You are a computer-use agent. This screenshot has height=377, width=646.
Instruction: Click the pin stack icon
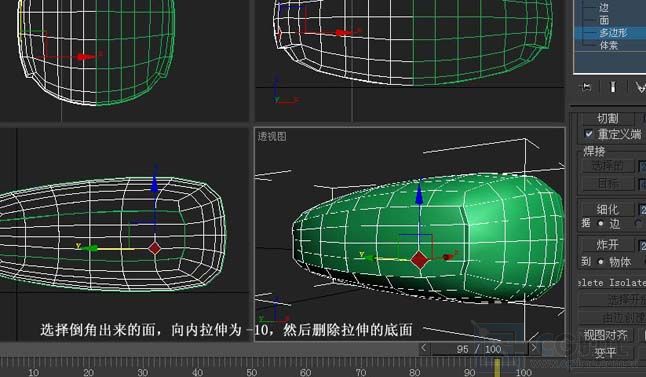point(585,87)
